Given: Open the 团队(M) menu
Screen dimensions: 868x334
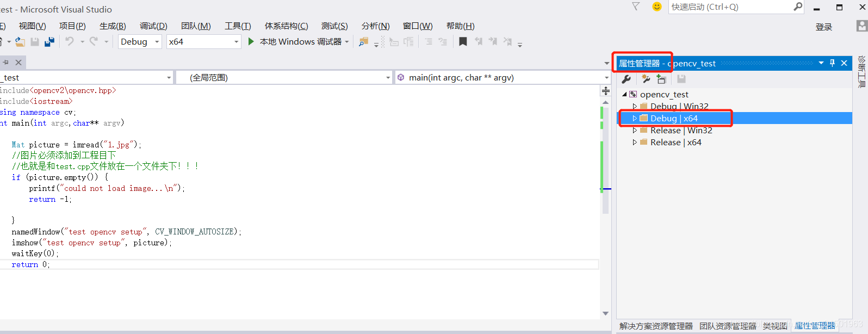Looking at the screenshot, I should tap(196, 26).
